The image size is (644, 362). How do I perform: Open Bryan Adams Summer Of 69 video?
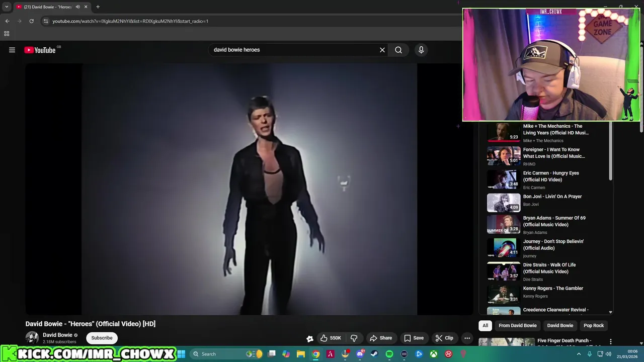pos(554,221)
